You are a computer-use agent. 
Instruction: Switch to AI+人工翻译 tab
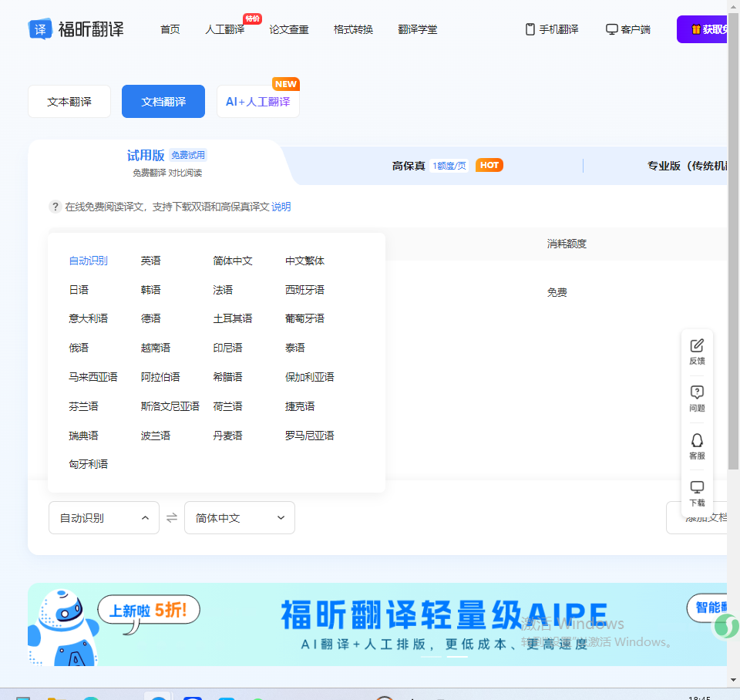[x=257, y=102]
